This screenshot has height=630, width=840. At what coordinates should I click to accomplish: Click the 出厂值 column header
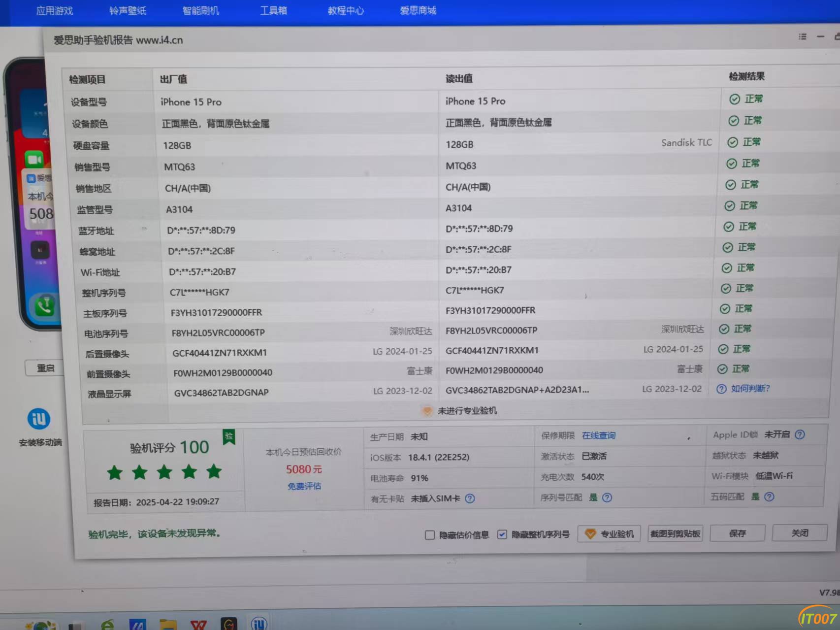pos(173,79)
